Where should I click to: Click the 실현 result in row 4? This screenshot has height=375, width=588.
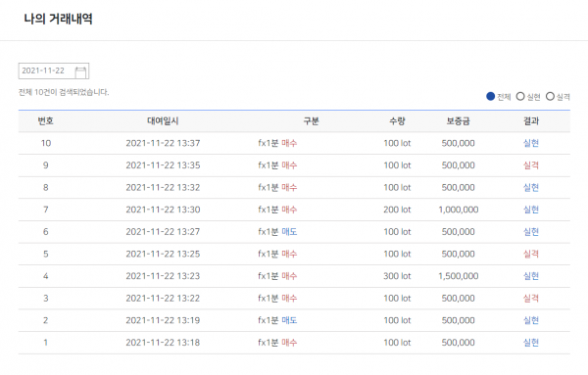point(531,276)
